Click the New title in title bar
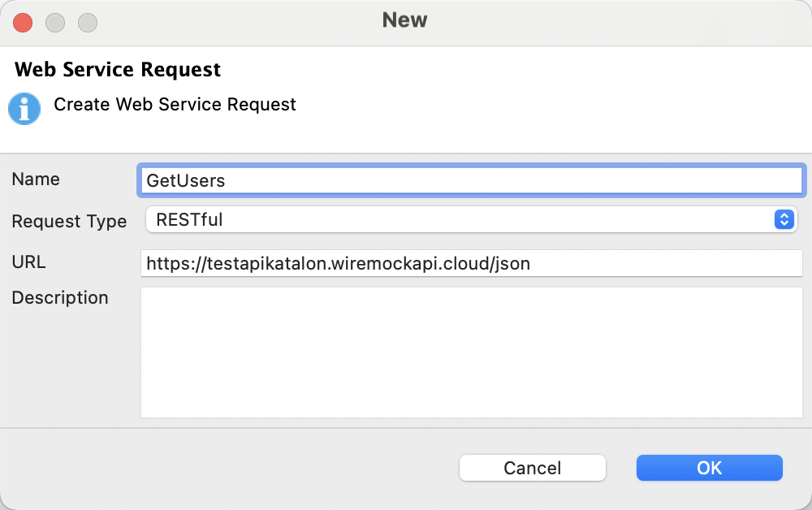The height and width of the screenshot is (510, 812). click(x=404, y=20)
